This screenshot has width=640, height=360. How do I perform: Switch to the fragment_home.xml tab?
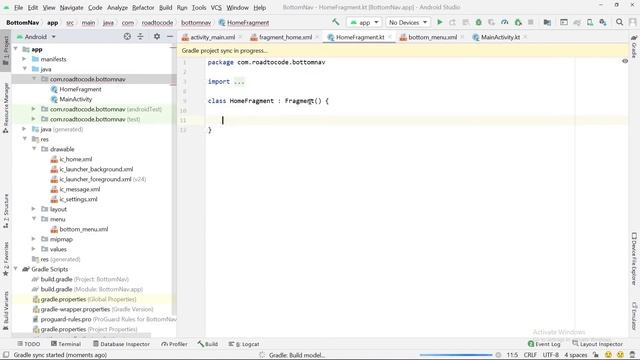point(285,37)
